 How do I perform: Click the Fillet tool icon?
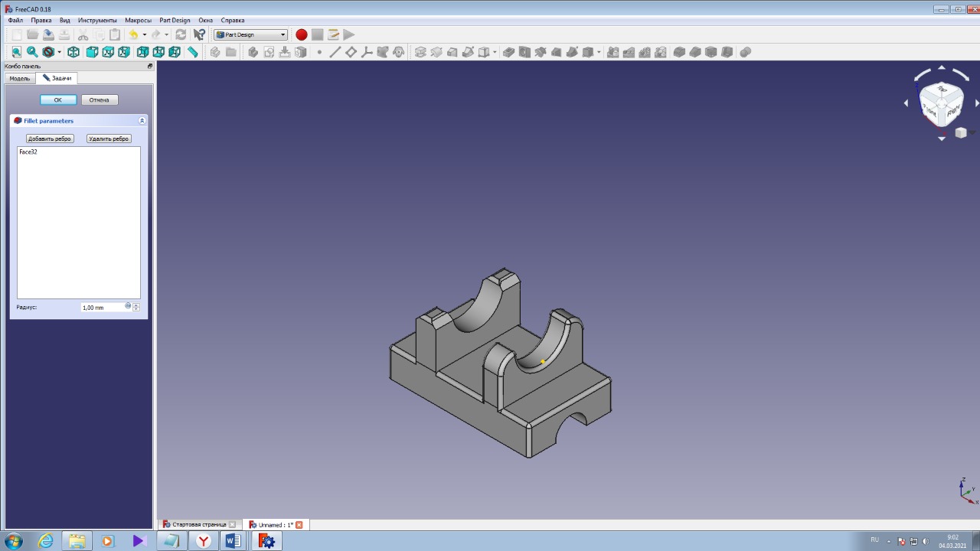pyautogui.click(x=679, y=52)
